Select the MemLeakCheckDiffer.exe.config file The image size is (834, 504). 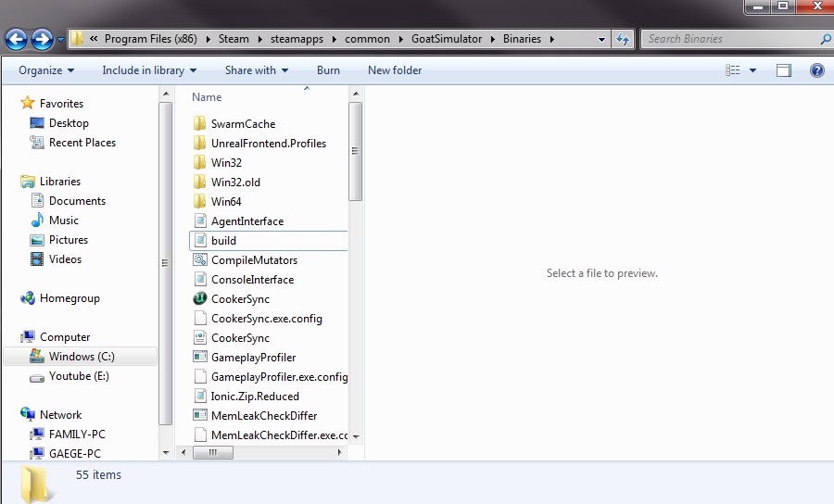tap(271, 435)
